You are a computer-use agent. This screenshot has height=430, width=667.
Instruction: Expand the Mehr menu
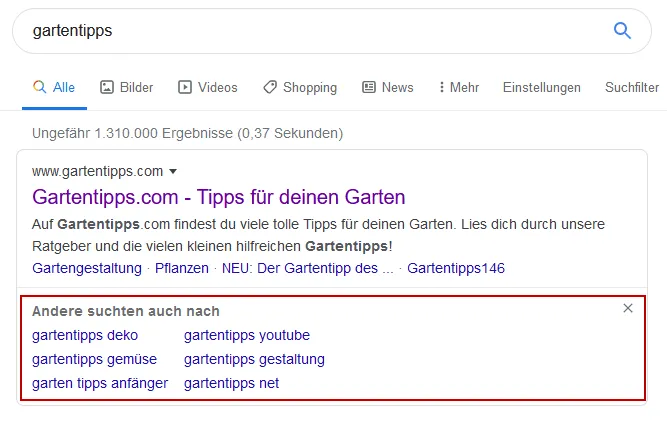click(459, 88)
